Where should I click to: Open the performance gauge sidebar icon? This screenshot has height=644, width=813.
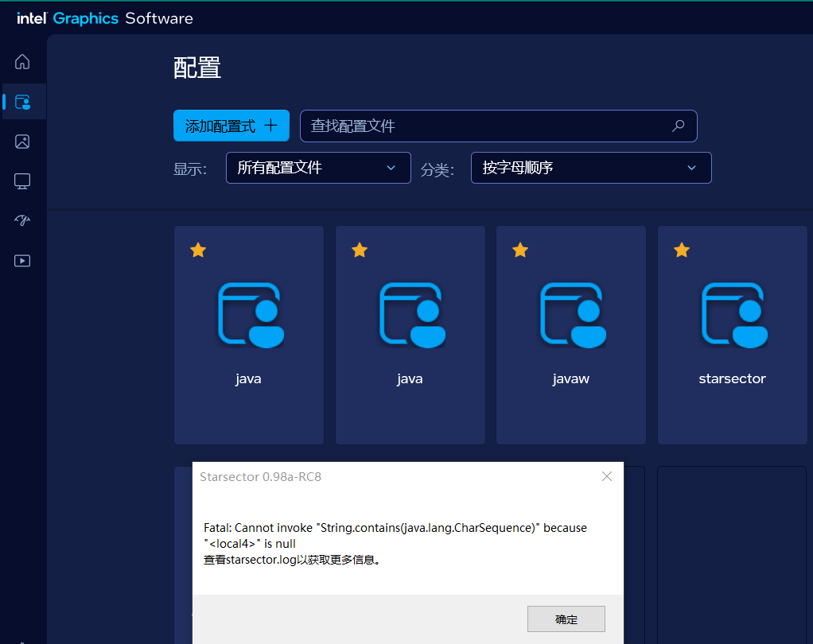click(22, 220)
